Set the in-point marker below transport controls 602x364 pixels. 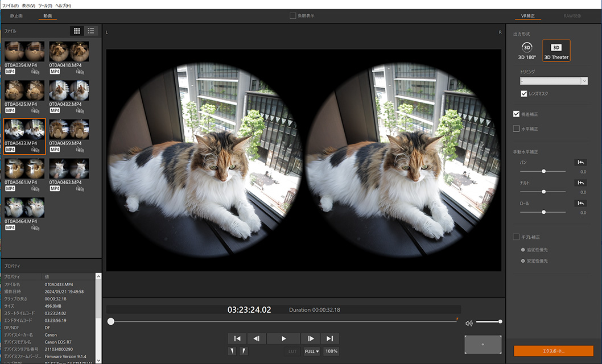(232, 351)
